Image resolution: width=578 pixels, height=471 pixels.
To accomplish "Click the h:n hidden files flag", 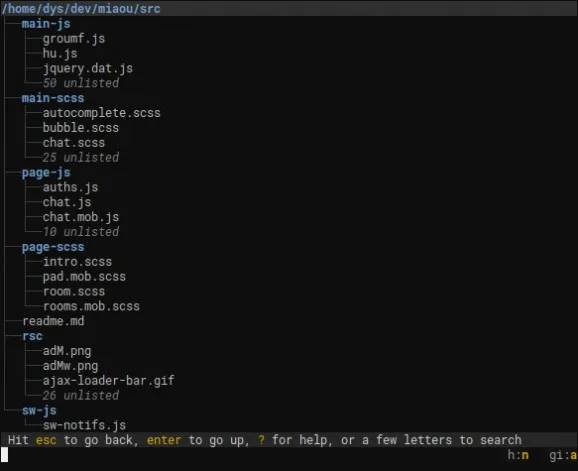I will 518,455.
